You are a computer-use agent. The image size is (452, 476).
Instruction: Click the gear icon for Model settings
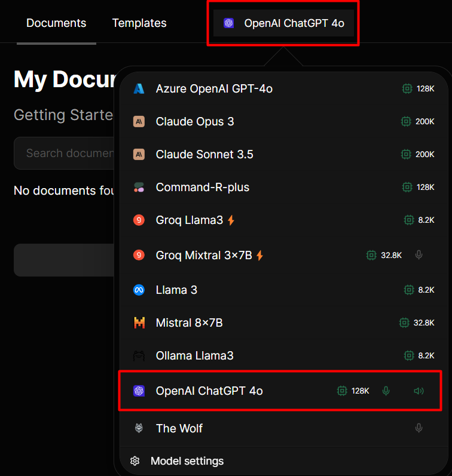(x=135, y=461)
